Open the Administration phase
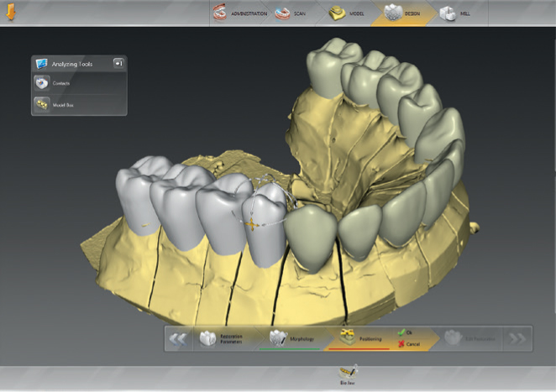 click(x=239, y=13)
